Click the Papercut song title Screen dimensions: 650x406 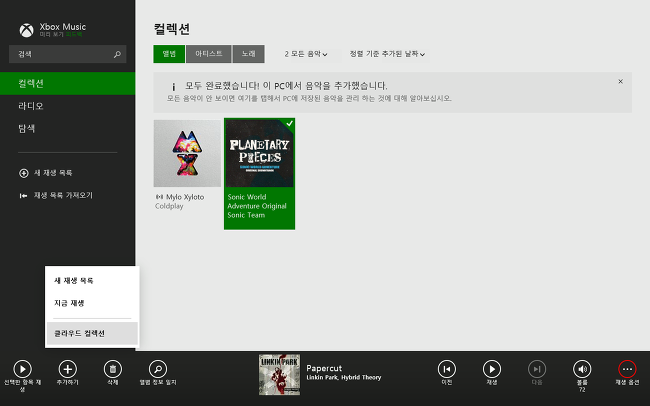coord(324,368)
